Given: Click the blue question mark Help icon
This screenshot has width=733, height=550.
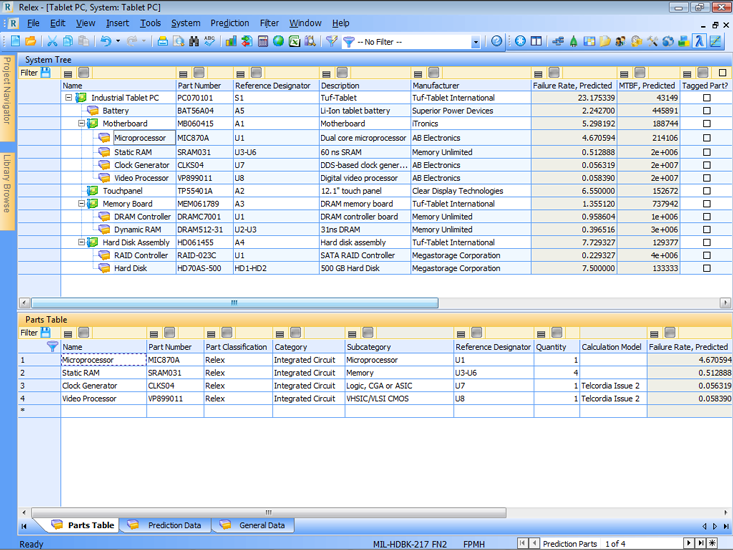Looking at the screenshot, I should tap(496, 41).
